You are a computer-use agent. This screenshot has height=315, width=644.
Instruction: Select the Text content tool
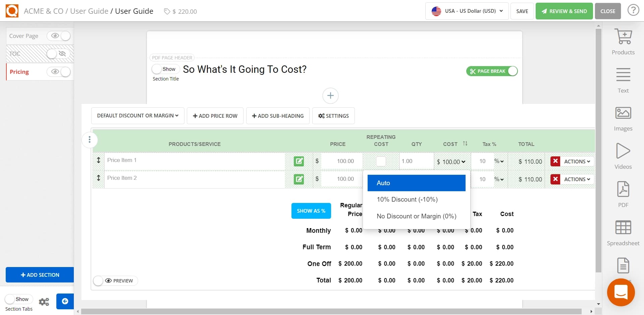pyautogui.click(x=623, y=80)
